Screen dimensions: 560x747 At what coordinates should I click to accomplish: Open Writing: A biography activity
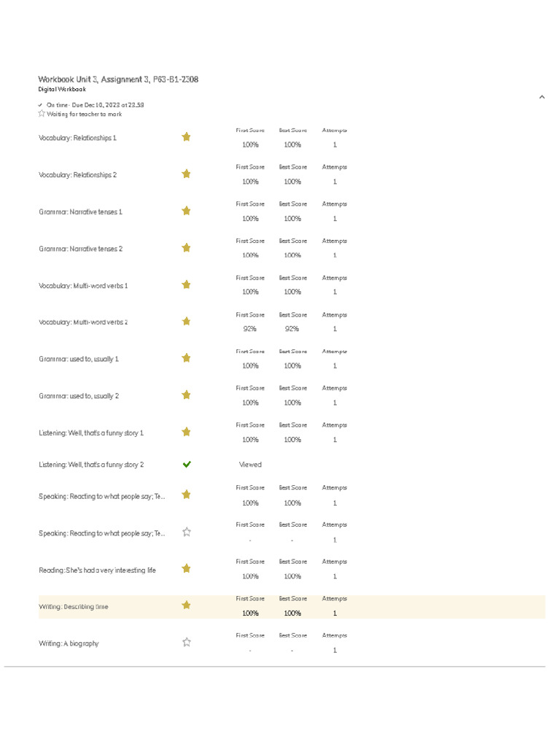click(69, 643)
